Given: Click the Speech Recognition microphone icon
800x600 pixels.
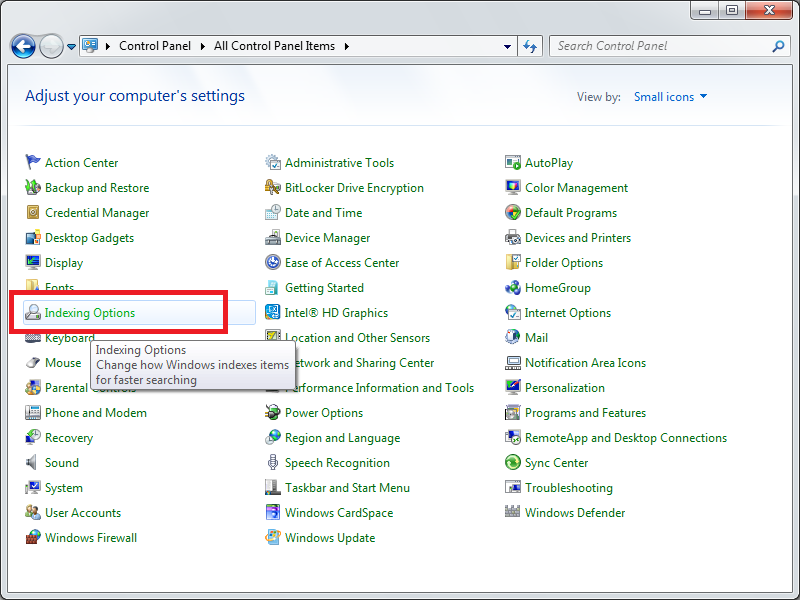Looking at the screenshot, I should coord(273,462).
